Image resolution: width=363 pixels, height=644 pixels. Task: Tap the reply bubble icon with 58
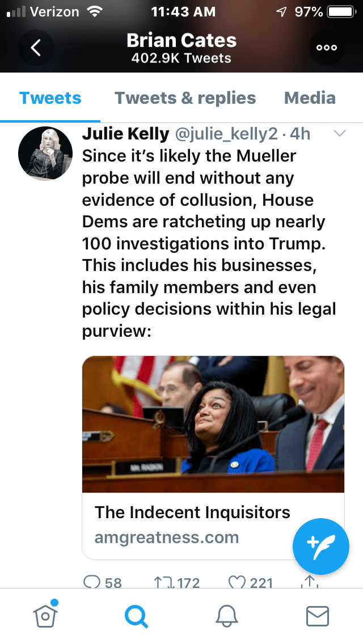coord(92,581)
